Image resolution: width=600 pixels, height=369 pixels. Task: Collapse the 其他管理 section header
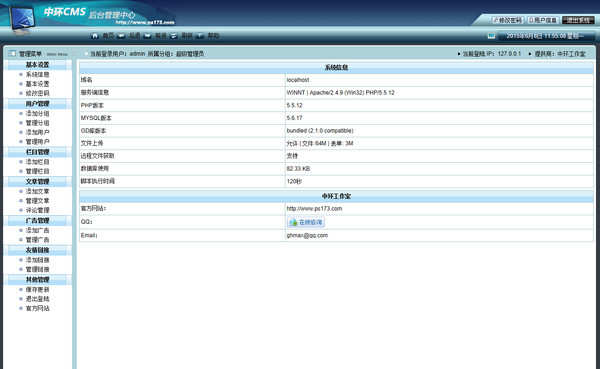click(38, 279)
